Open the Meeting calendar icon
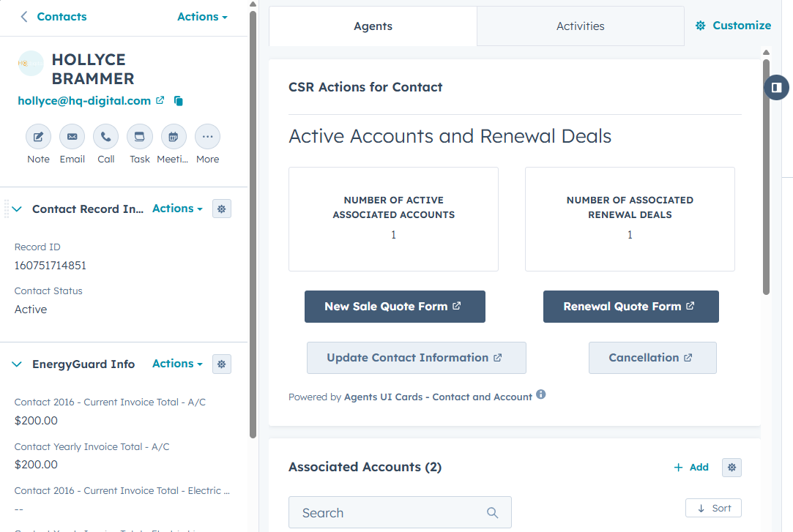Image resolution: width=793 pixels, height=532 pixels. [x=174, y=137]
